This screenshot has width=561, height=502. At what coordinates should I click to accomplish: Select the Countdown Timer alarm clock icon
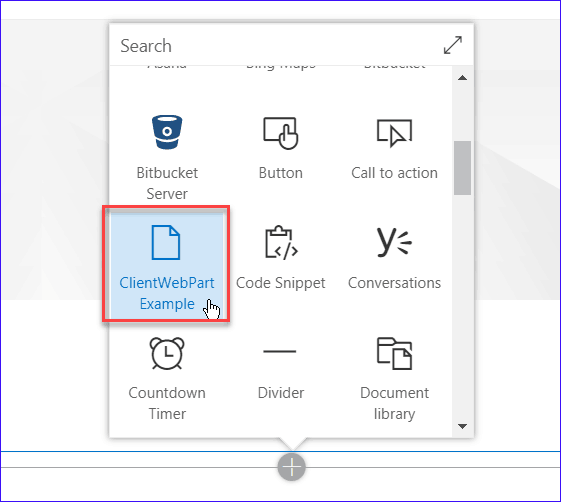tap(167, 353)
